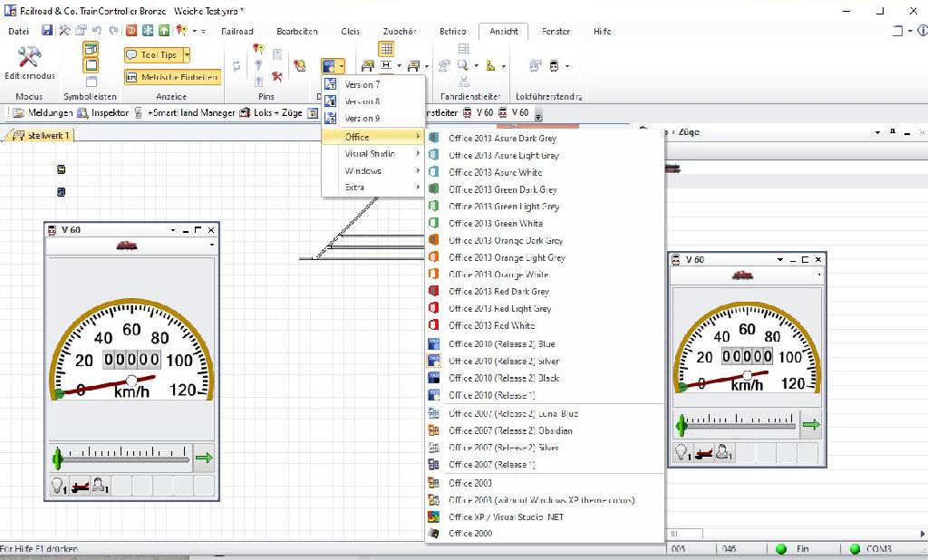Screen dimensions: 928x560
Task: Click green direction arrow in left V 60 window
Action: [204, 459]
